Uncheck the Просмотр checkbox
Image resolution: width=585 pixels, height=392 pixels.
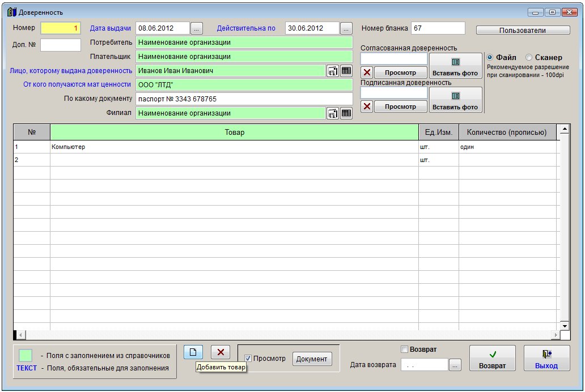click(248, 358)
